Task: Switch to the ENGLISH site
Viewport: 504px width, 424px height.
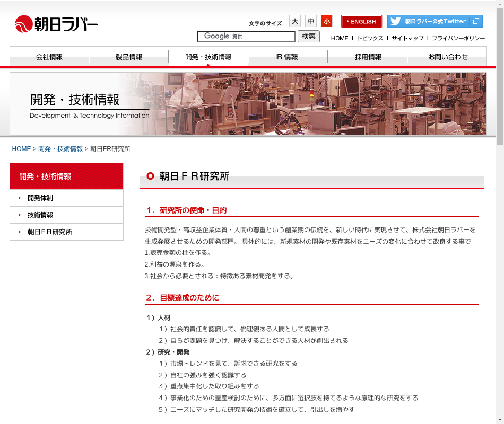Action: pyautogui.click(x=361, y=21)
